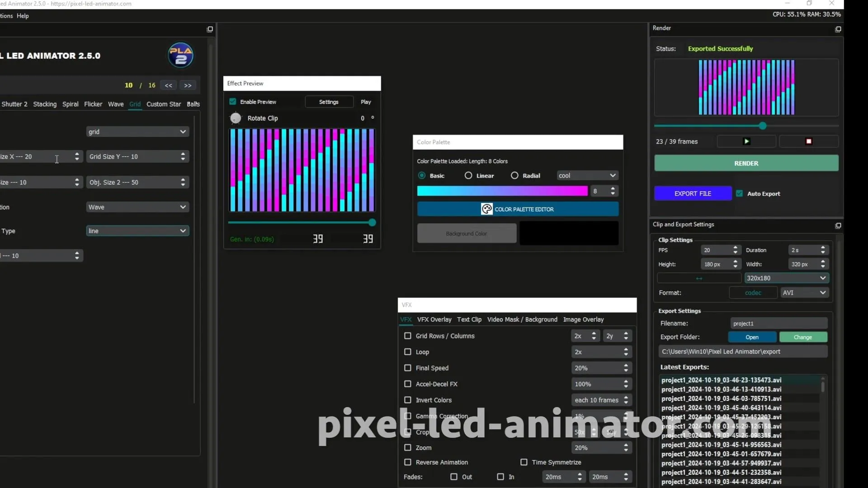Select the Radial palette mode
Image resolution: width=868 pixels, height=488 pixels.
point(514,175)
